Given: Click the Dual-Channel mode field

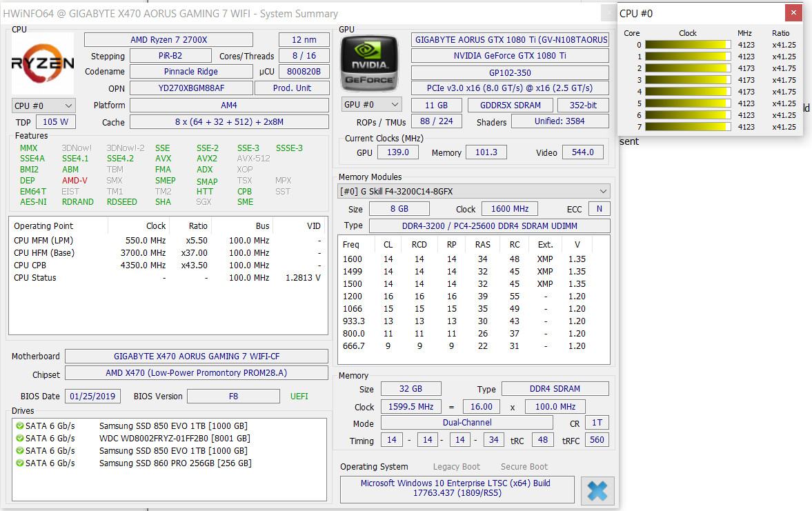Looking at the screenshot, I should pos(467,423).
